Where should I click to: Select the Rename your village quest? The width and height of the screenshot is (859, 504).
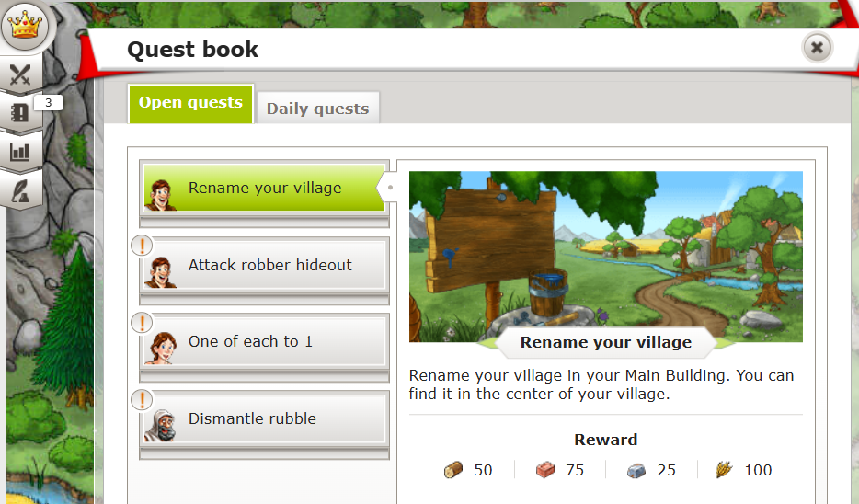pyautogui.click(x=264, y=188)
